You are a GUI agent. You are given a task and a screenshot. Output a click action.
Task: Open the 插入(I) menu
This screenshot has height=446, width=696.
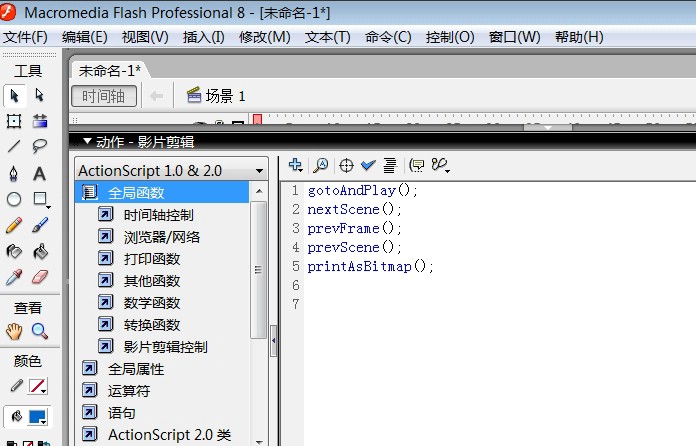click(204, 37)
